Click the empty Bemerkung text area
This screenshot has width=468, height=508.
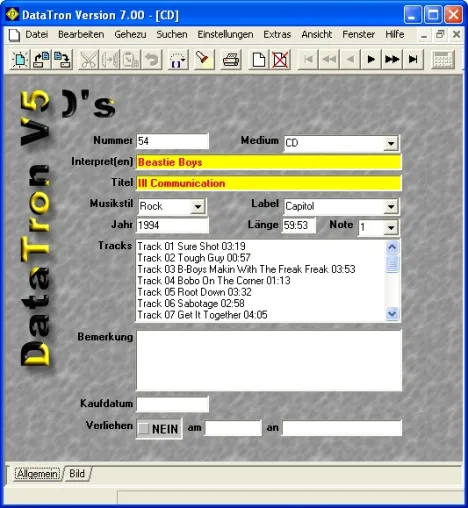pyautogui.click(x=269, y=360)
